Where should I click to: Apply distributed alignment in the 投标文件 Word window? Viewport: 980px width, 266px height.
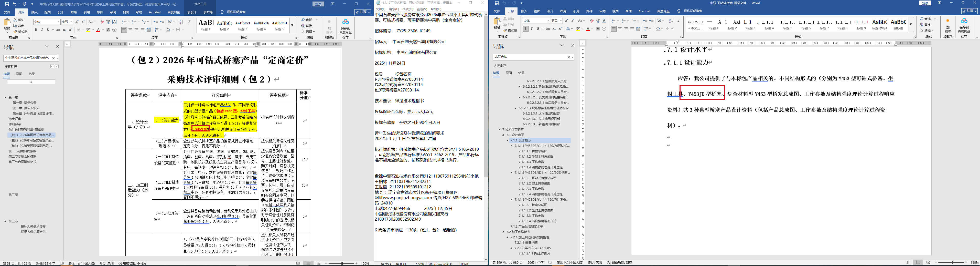[x=638, y=29]
